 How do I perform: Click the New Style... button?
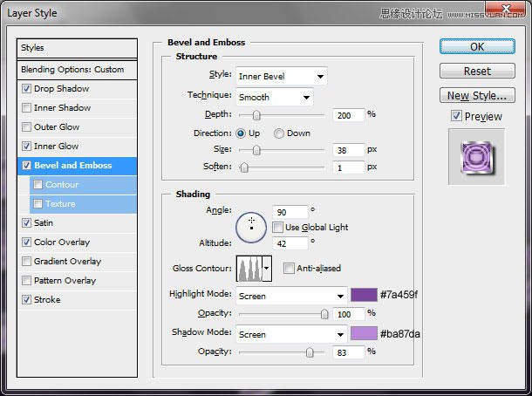pos(477,96)
